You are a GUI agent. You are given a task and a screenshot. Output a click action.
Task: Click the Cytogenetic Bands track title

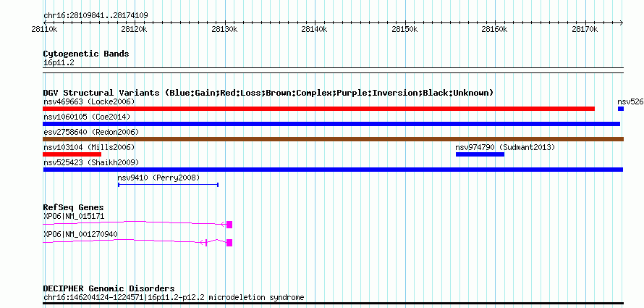click(x=86, y=54)
